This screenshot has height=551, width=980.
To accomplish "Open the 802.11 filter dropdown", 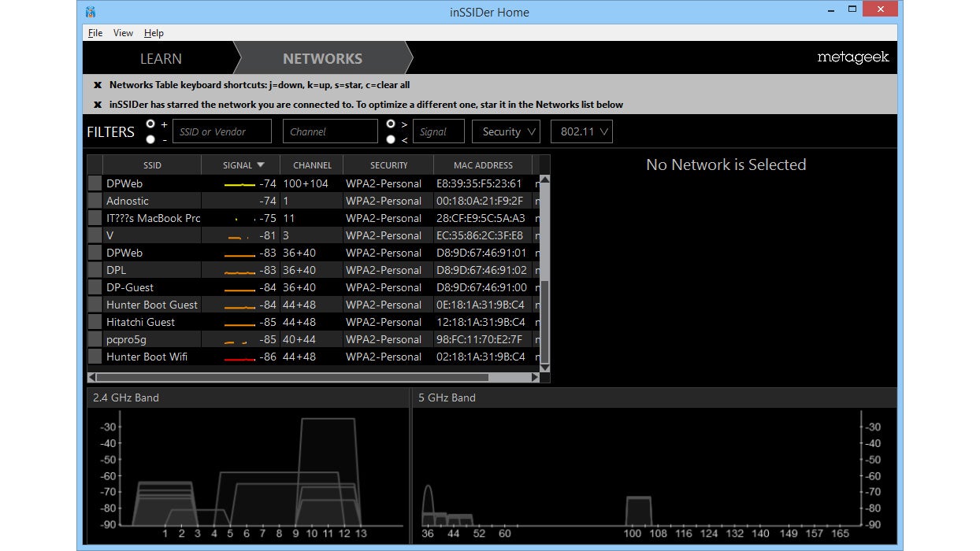I will (x=581, y=131).
